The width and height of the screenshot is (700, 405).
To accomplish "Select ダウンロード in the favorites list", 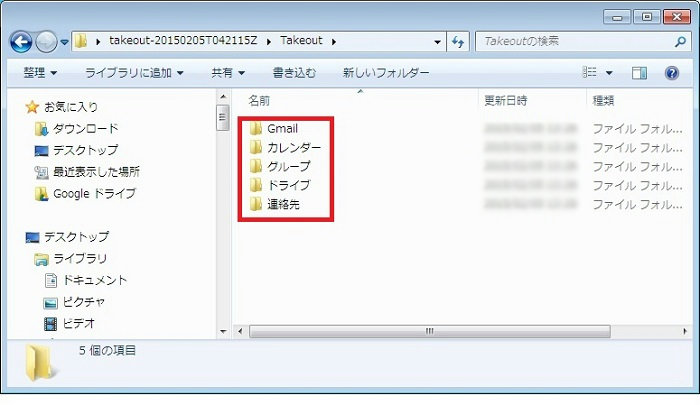I will tap(85, 129).
